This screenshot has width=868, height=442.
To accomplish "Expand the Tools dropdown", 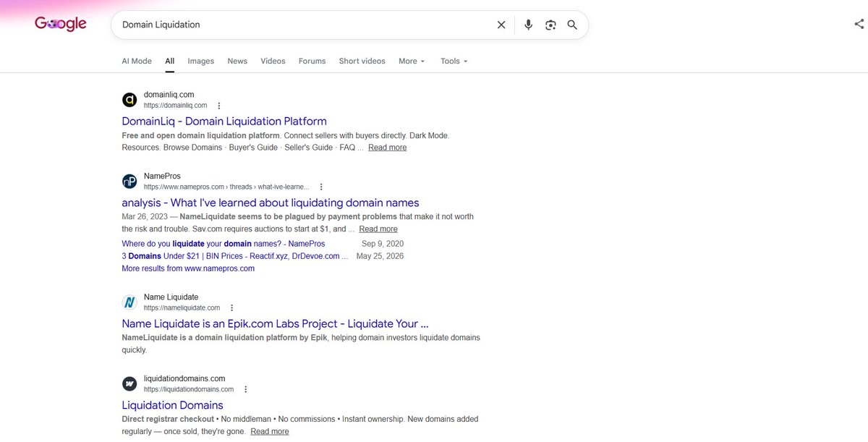I will [454, 61].
